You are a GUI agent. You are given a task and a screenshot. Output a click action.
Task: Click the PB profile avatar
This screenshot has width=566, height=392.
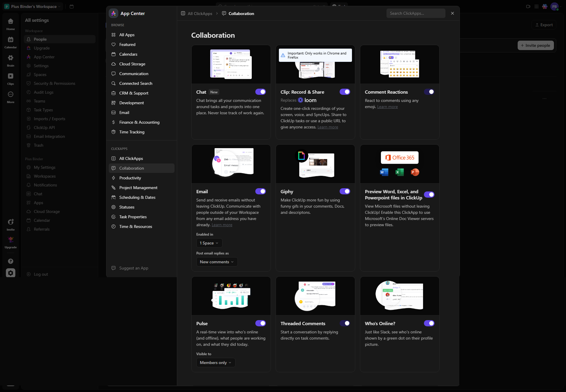[x=555, y=6]
